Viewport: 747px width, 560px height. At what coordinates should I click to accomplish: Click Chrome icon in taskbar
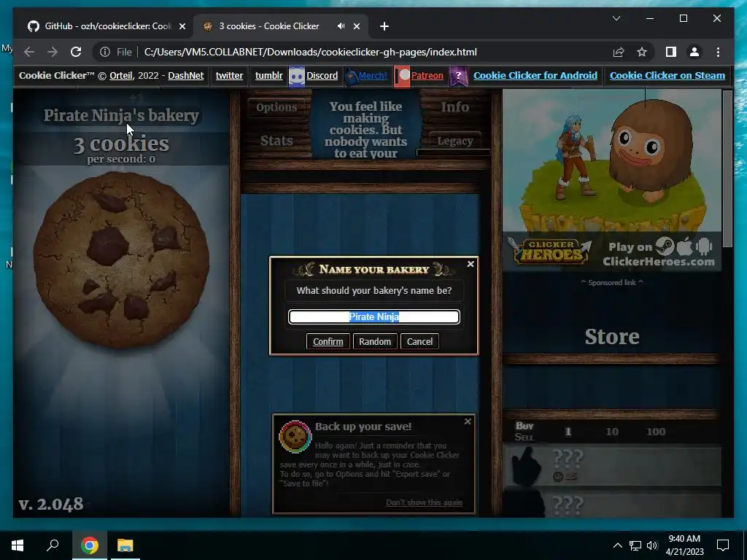tap(89, 545)
